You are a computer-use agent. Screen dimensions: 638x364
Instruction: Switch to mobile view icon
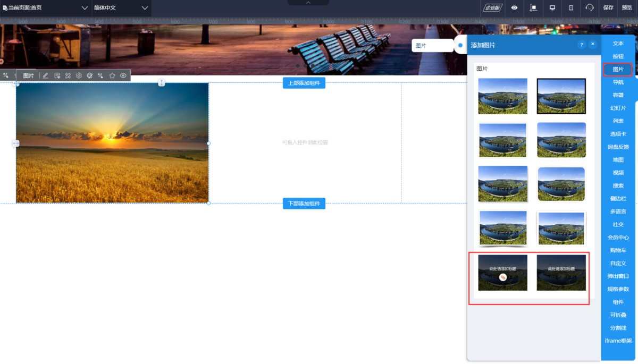[x=571, y=8]
